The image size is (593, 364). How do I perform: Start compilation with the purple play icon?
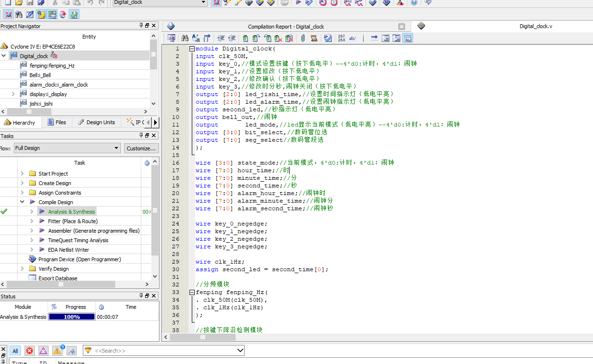point(298,2)
